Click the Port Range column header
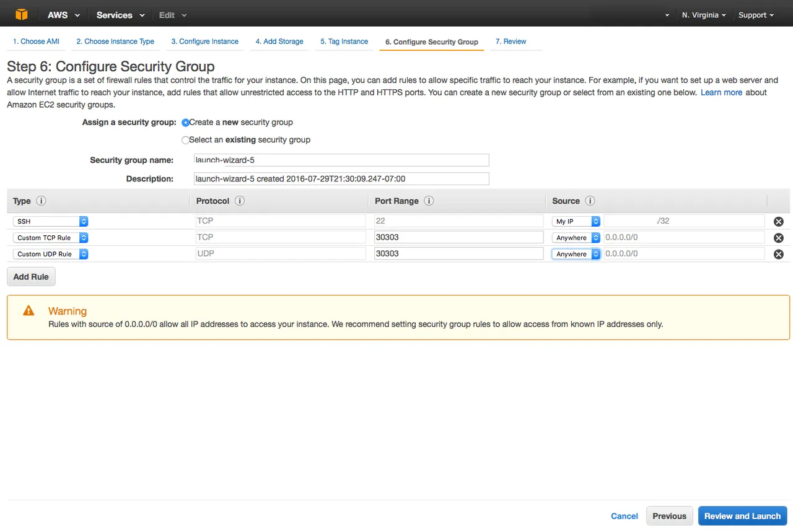The width and height of the screenshot is (793, 532). [396, 201]
